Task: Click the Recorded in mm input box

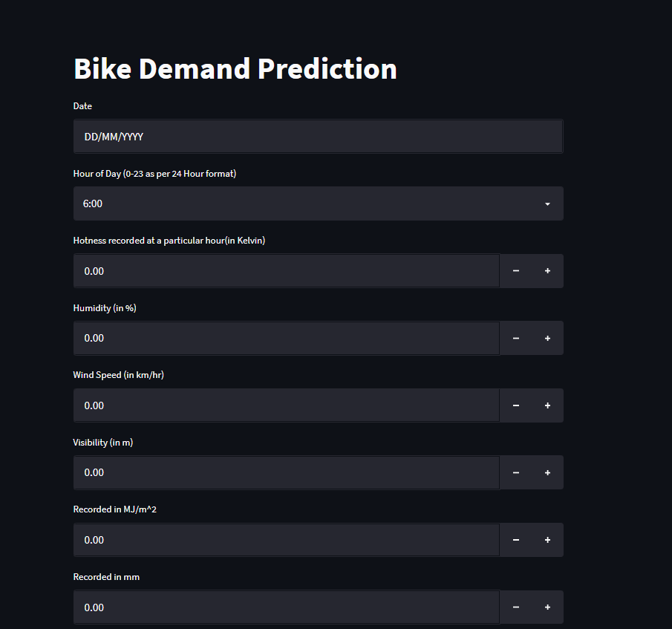Action: [x=286, y=607]
